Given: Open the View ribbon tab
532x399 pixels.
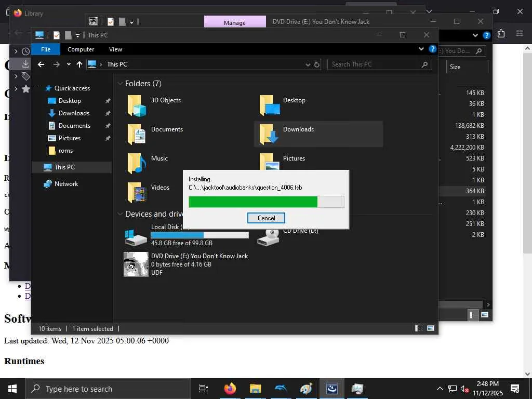Looking at the screenshot, I should pos(115,49).
